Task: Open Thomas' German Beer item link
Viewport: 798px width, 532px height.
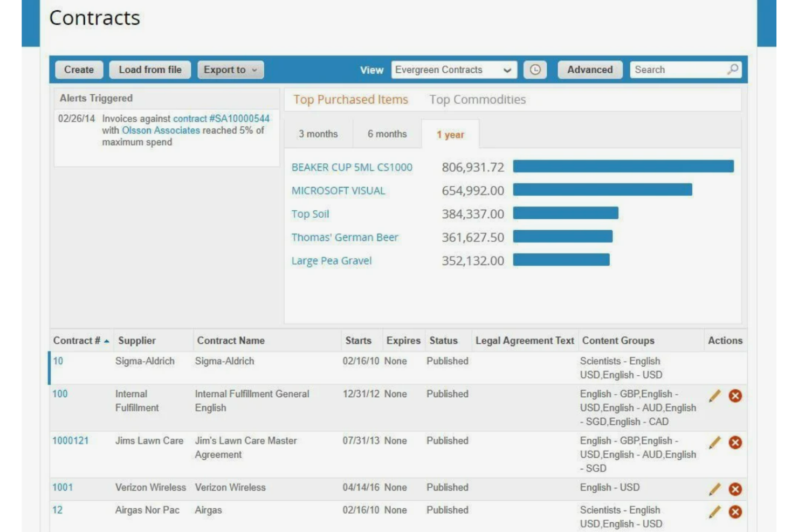Action: (x=345, y=238)
